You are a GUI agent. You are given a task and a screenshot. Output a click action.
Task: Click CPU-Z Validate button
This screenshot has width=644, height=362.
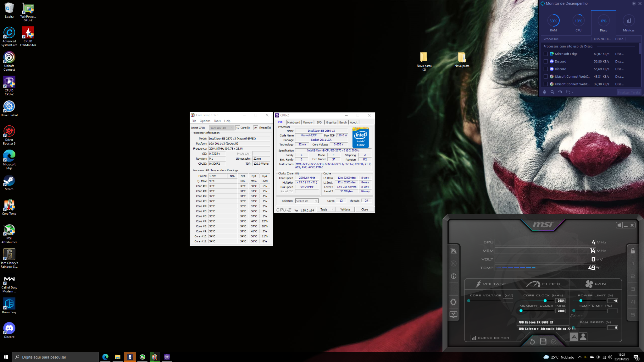pyautogui.click(x=345, y=210)
